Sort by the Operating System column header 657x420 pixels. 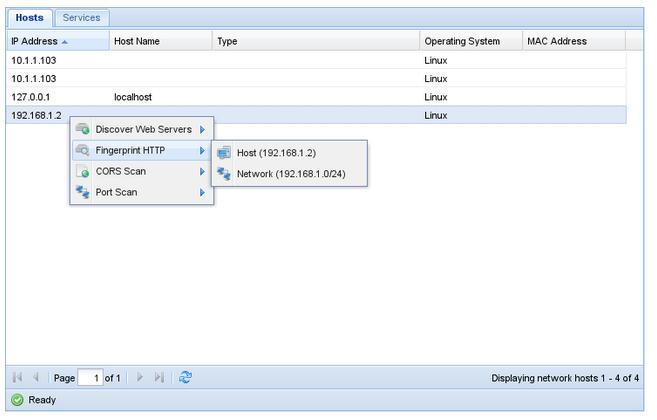click(462, 41)
